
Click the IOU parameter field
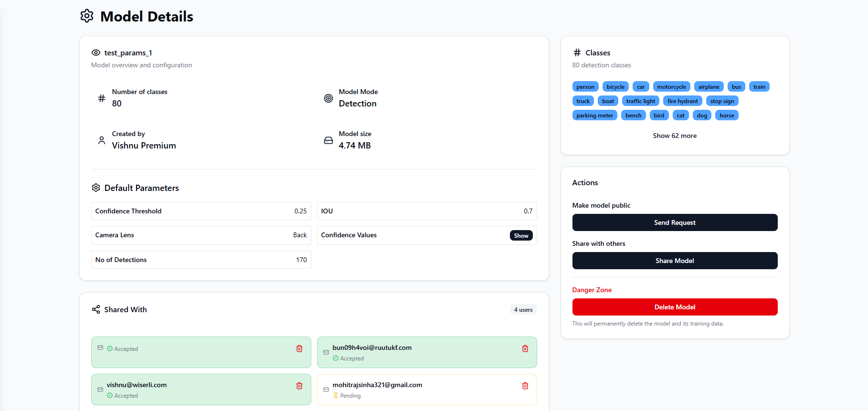(427, 211)
